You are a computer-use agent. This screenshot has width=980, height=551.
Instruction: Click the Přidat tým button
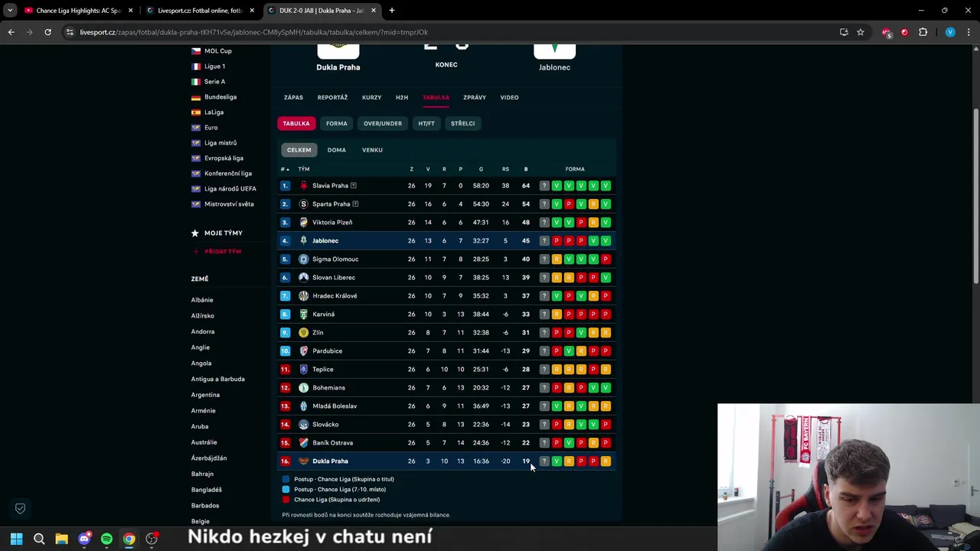(217, 251)
